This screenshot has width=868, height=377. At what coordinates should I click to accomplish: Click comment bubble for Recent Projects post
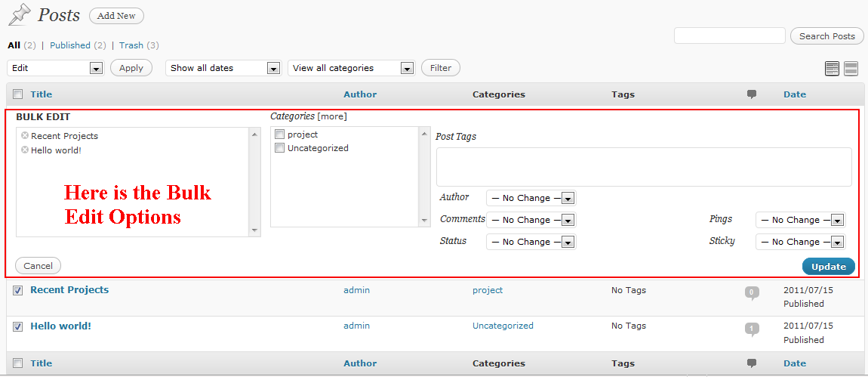pyautogui.click(x=752, y=292)
